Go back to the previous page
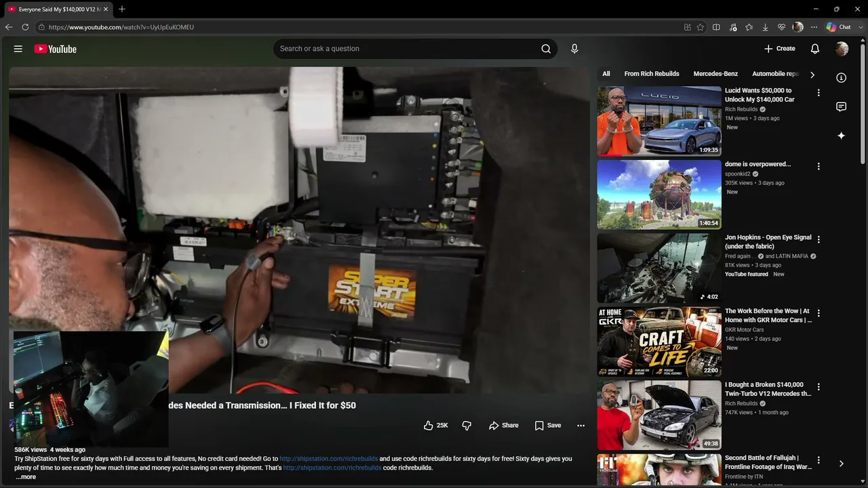The width and height of the screenshot is (868, 488). coord(9,27)
